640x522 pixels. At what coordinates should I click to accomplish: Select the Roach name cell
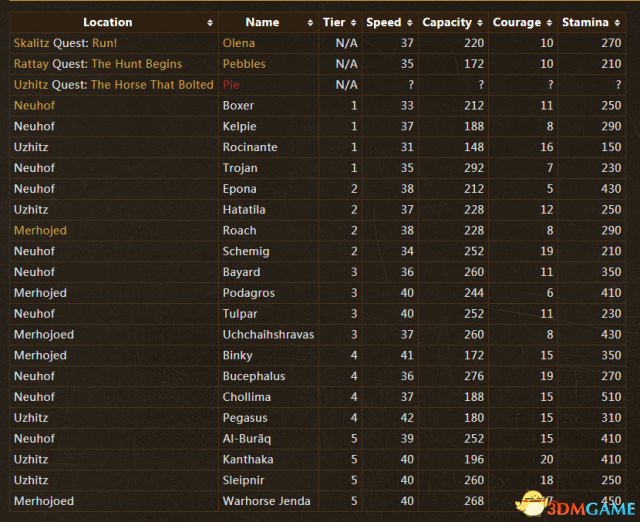pos(268,231)
